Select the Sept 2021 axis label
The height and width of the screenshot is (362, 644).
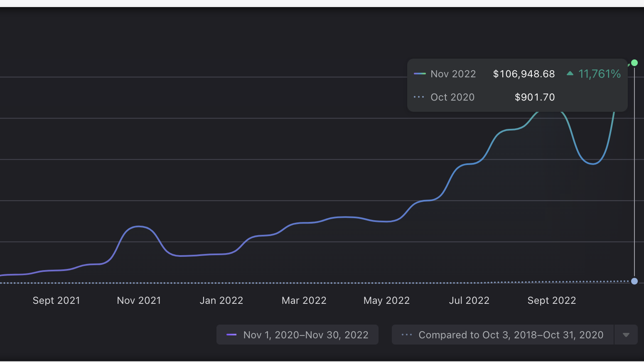[x=56, y=300]
